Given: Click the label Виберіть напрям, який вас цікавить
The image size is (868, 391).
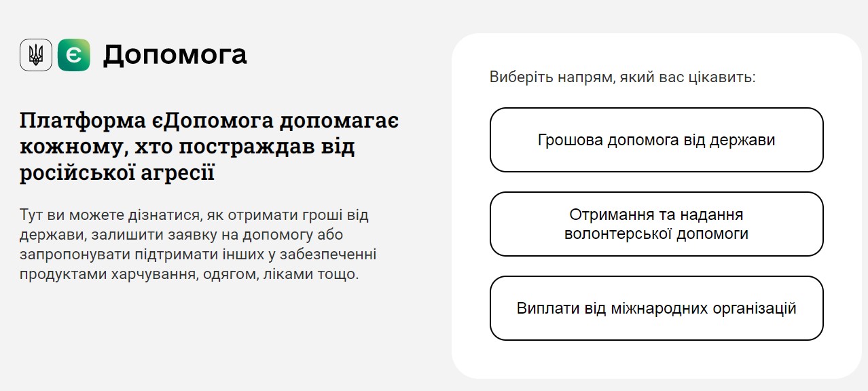Looking at the screenshot, I should point(623,77).
